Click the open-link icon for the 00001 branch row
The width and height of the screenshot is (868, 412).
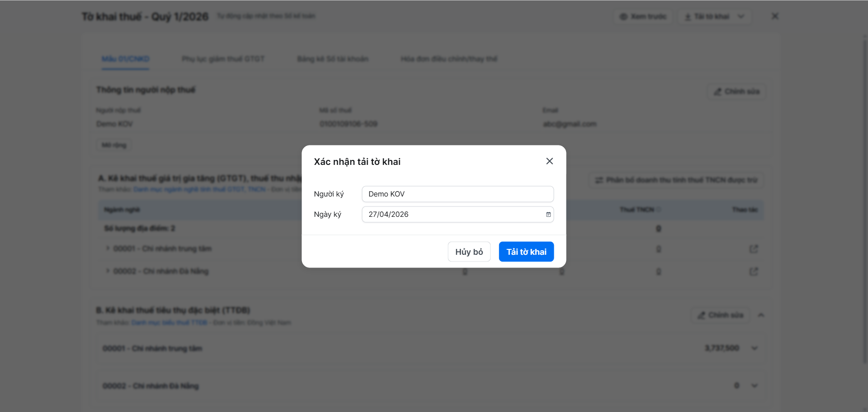(x=754, y=249)
